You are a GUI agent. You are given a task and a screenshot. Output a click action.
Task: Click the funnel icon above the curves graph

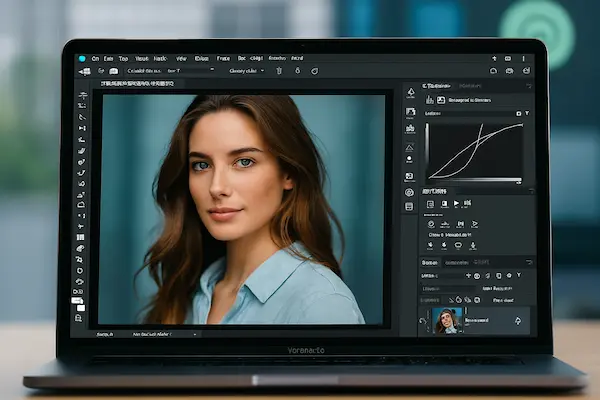click(527, 113)
